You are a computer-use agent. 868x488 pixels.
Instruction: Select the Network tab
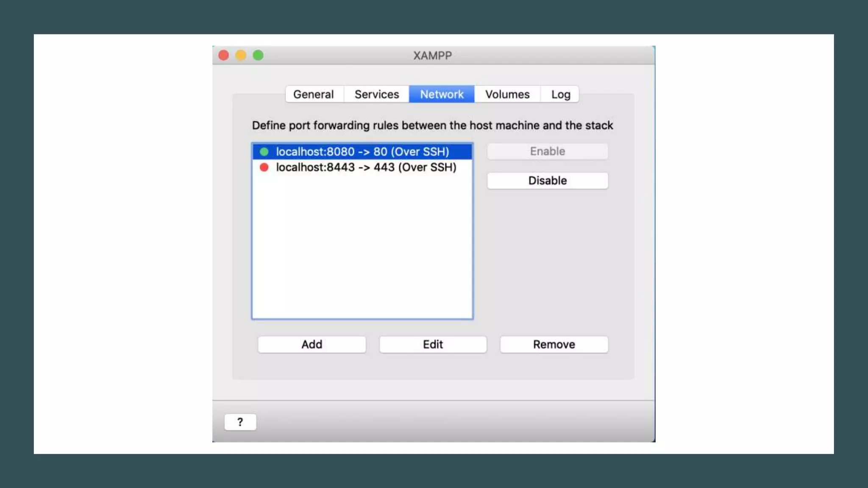pos(442,94)
